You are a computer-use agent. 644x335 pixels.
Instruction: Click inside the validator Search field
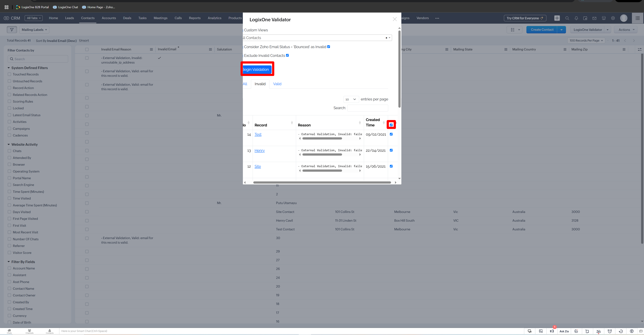(x=368, y=108)
